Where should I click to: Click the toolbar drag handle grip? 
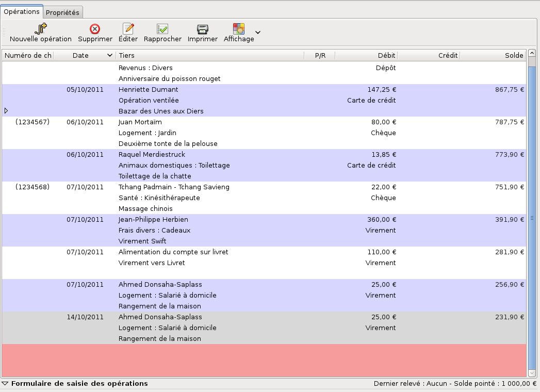point(4,32)
